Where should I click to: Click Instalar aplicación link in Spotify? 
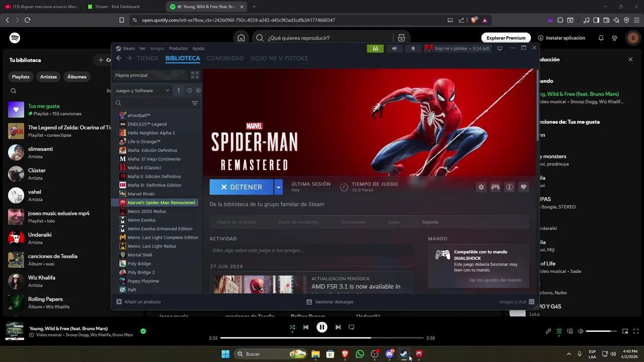tap(561, 38)
